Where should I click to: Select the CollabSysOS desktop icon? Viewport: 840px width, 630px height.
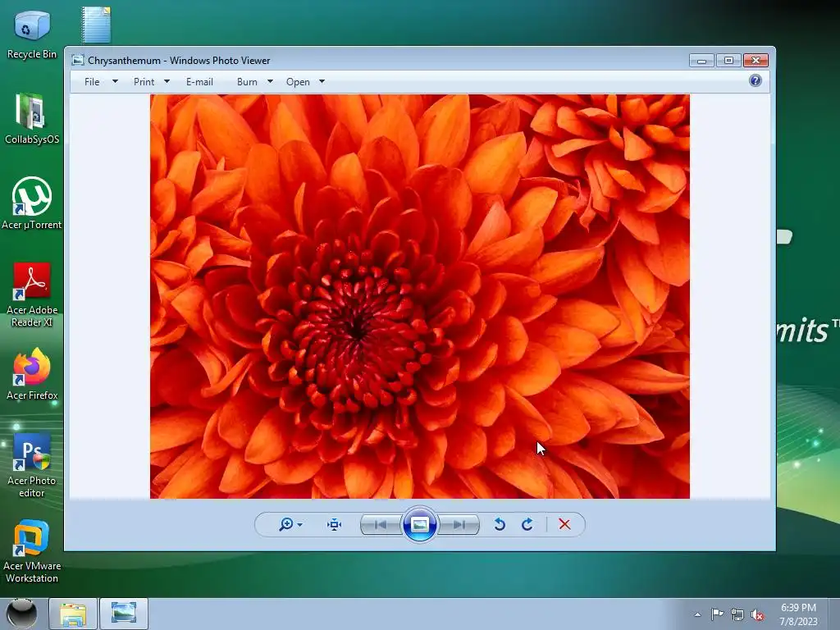tap(32, 119)
